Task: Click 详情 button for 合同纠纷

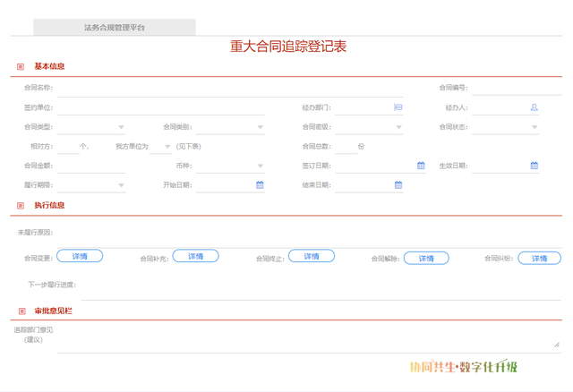Action: [539, 259]
